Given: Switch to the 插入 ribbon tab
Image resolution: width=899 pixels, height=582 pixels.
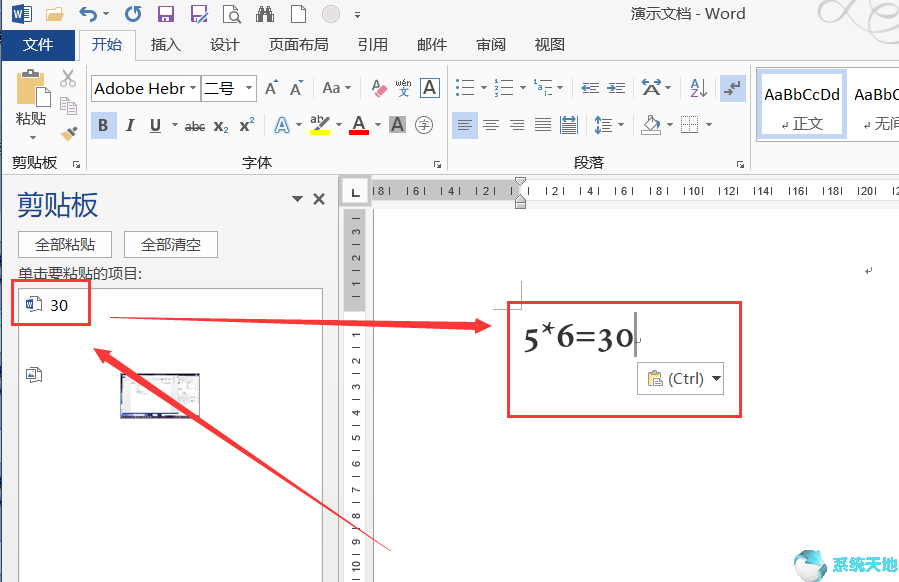Looking at the screenshot, I should 164,44.
